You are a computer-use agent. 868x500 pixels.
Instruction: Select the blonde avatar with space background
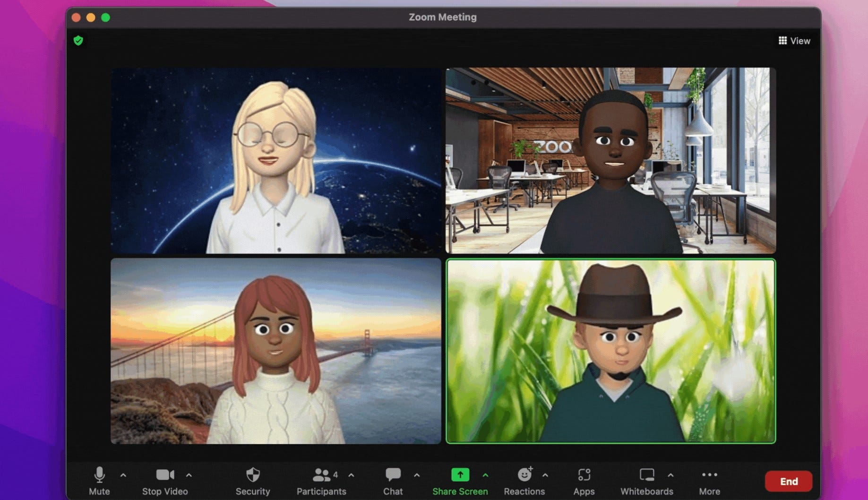[276, 161]
